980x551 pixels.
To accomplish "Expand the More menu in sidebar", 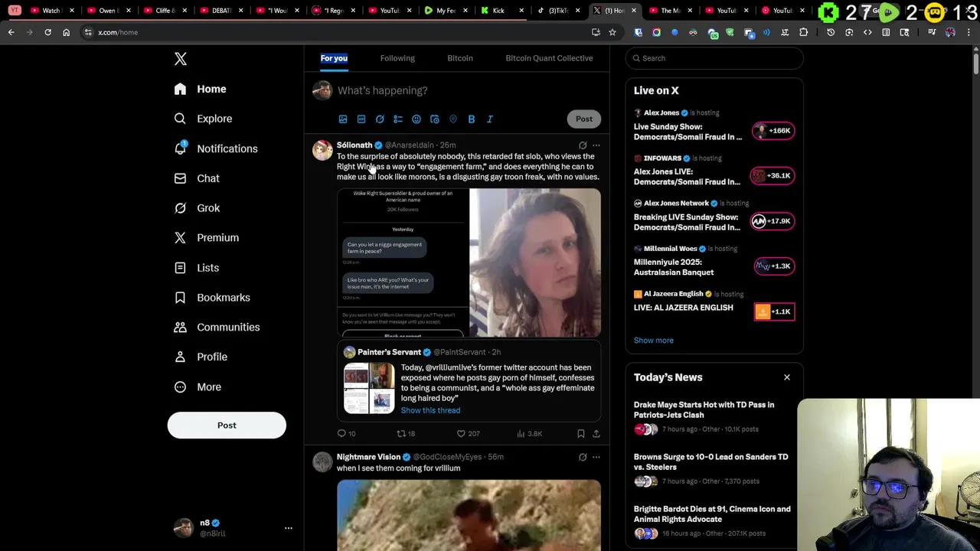I will click(198, 387).
